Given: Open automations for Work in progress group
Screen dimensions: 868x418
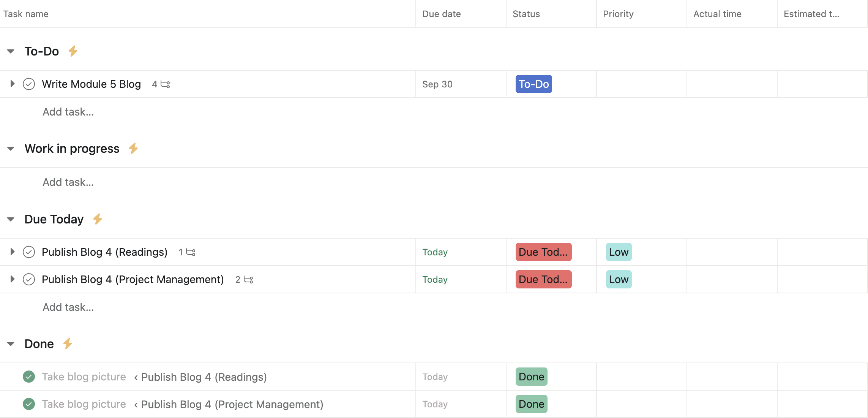Looking at the screenshot, I should click(133, 149).
